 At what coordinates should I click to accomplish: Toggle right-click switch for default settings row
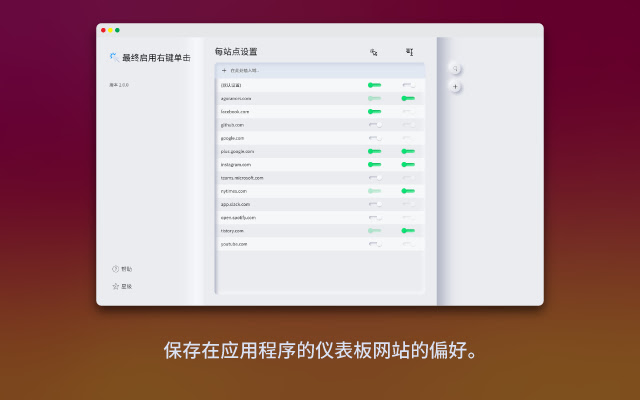coord(375,85)
